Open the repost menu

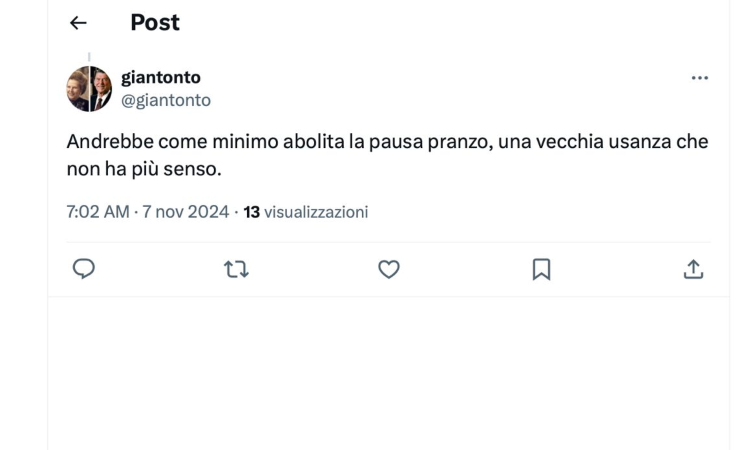tap(236, 269)
